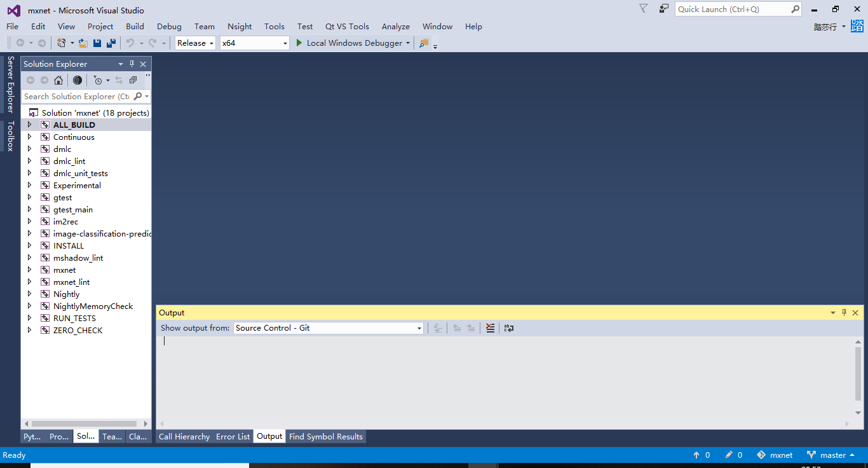This screenshot has height=468, width=868.
Task: Click the Clear All icon in Output
Action: point(490,328)
